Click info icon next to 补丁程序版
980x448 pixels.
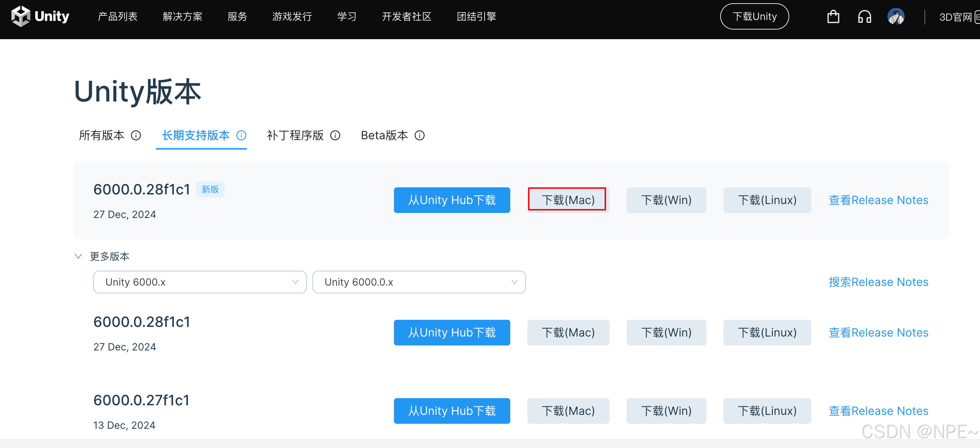tap(335, 135)
